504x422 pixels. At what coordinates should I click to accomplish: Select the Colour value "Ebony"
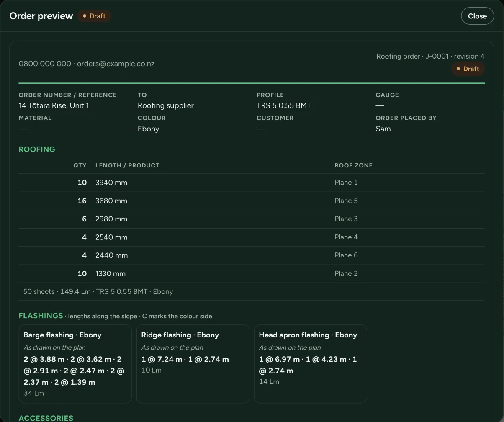pos(149,129)
